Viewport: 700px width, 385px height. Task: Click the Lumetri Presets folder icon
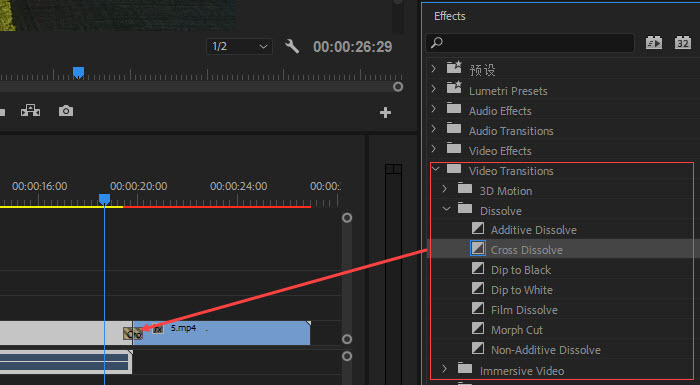pyautogui.click(x=454, y=88)
